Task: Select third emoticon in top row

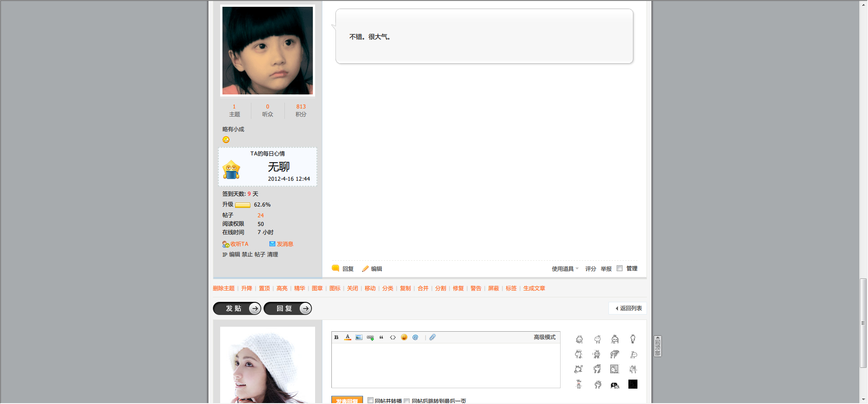Action: pos(615,339)
